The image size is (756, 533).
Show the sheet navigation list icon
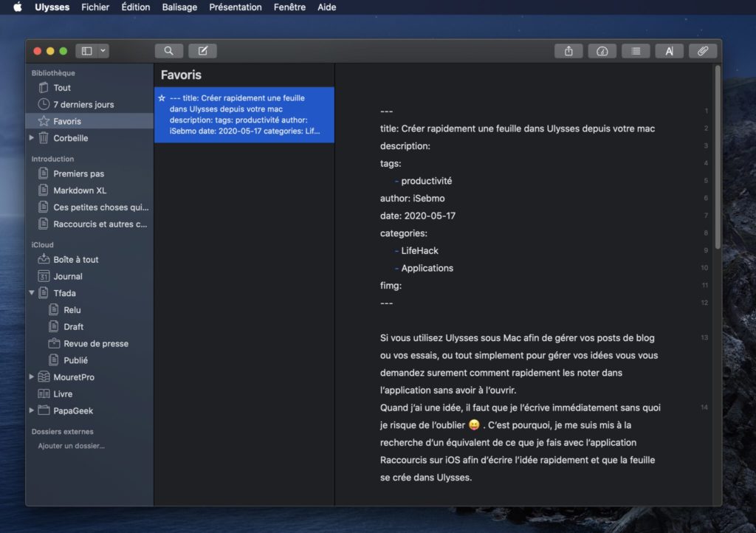(x=636, y=51)
